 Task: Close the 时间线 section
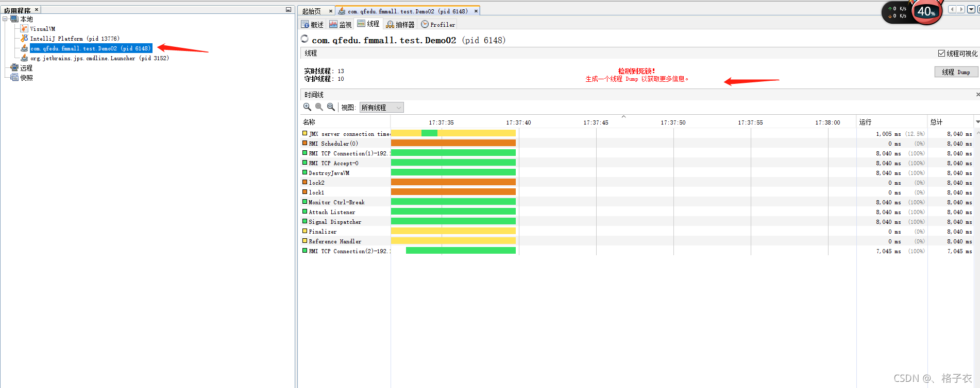[x=977, y=95]
